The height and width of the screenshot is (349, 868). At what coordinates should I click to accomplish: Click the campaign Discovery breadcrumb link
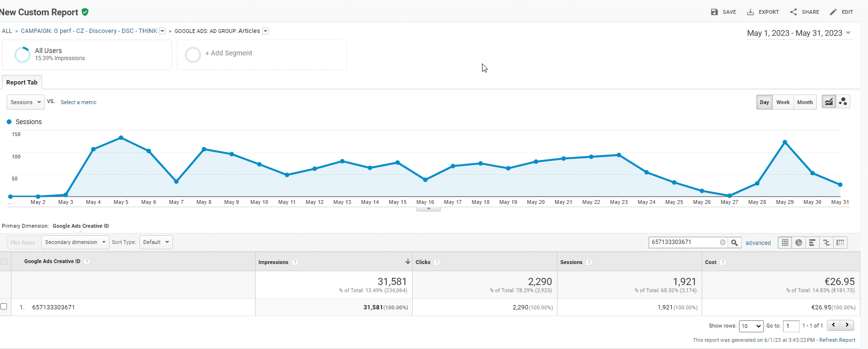(89, 31)
